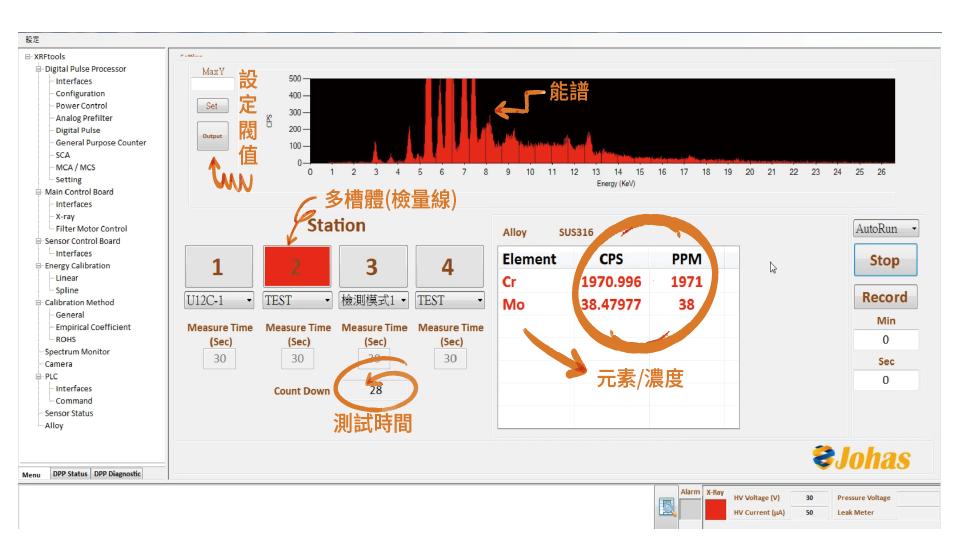Click the Mo element row

[618, 304]
